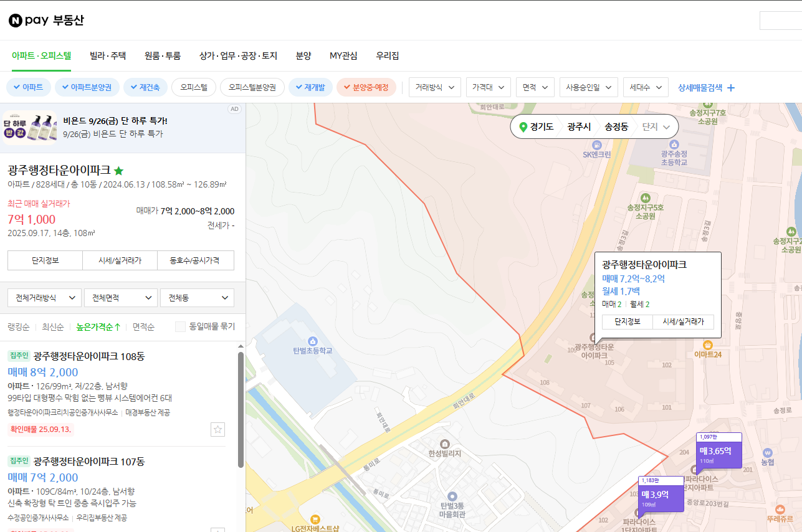Image resolution: width=802 pixels, height=532 pixels.
Task: Open the 분양 tab
Action: coord(303,55)
